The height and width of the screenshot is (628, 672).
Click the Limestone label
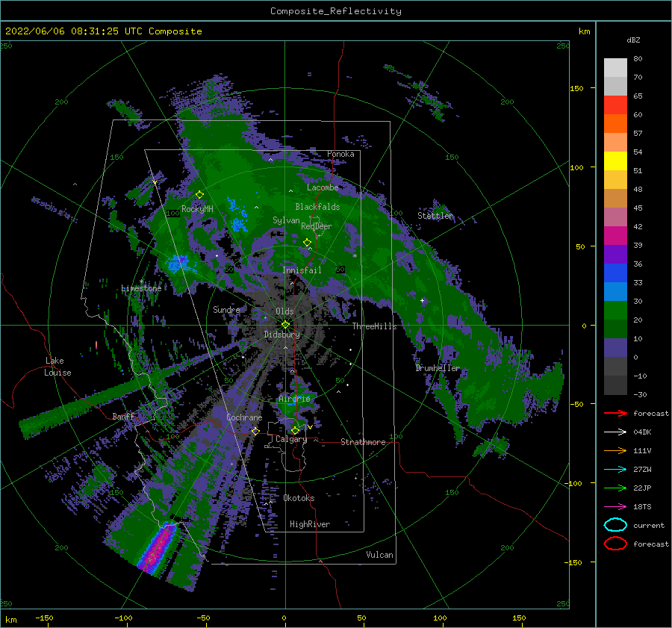(x=141, y=288)
